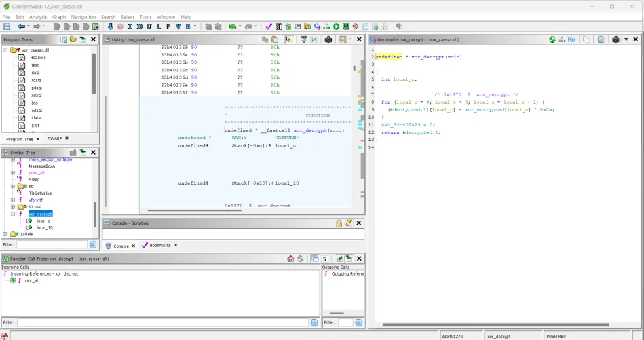This screenshot has width=644, height=340.
Task: Re-decompile using green refresh icon in Decompile
Action: tap(552, 39)
